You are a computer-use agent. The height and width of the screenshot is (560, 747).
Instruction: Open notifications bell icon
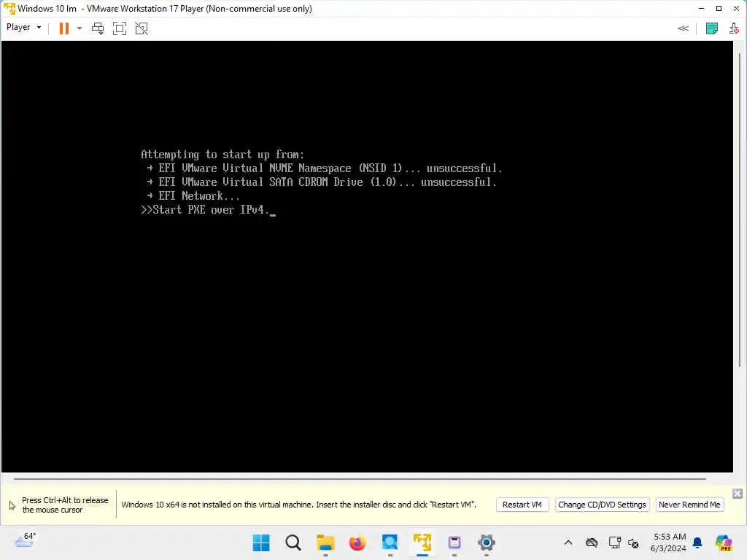coord(697,542)
